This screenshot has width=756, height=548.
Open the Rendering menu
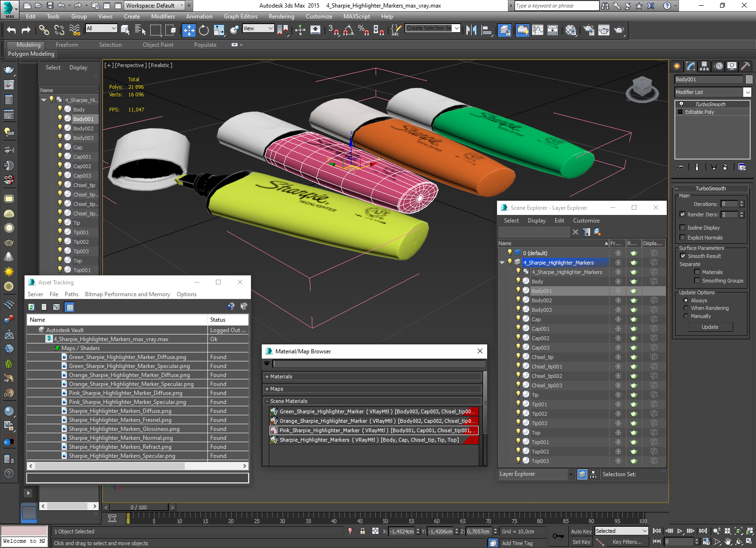282,17
